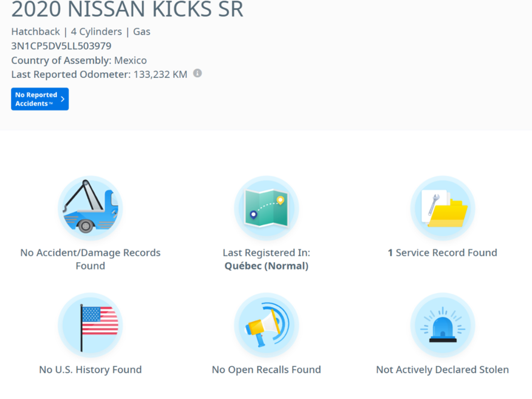Click the map registration location icon
This screenshot has width=532, height=399.
click(x=266, y=208)
